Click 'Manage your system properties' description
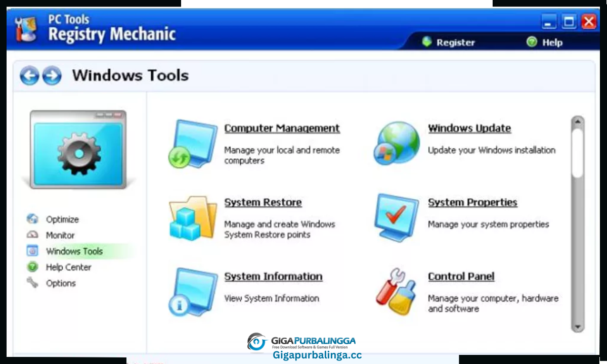Screen dimensions: 607x364 click(489, 224)
